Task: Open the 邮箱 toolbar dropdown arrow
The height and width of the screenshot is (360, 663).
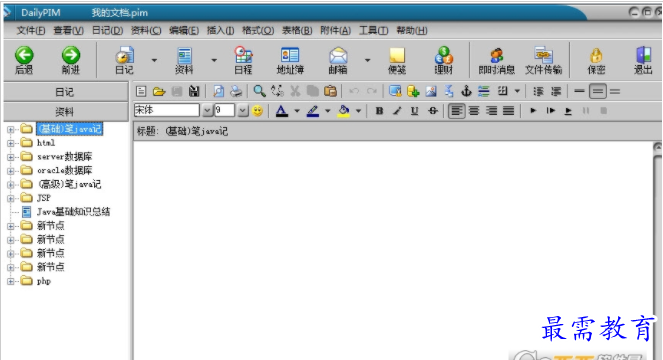Action: point(367,60)
